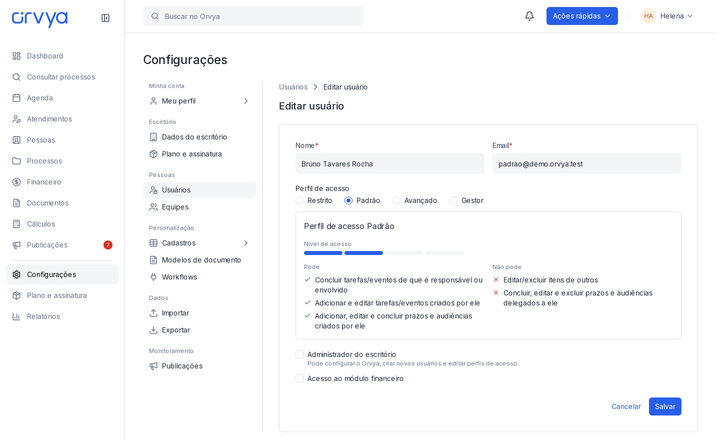Image resolution: width=720 pixels, height=440 pixels.
Task: Select the Avançado access profile
Action: [x=396, y=201]
